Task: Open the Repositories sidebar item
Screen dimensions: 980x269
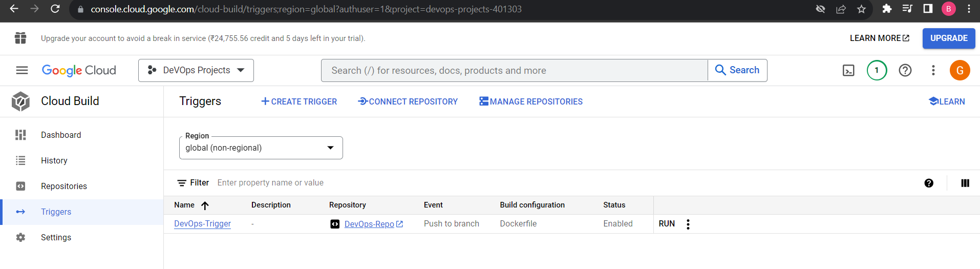Action: pos(82,186)
